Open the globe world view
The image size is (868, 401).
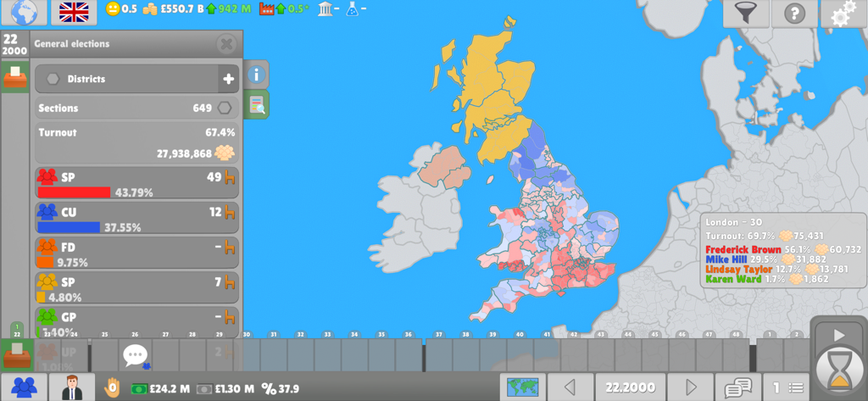click(24, 12)
